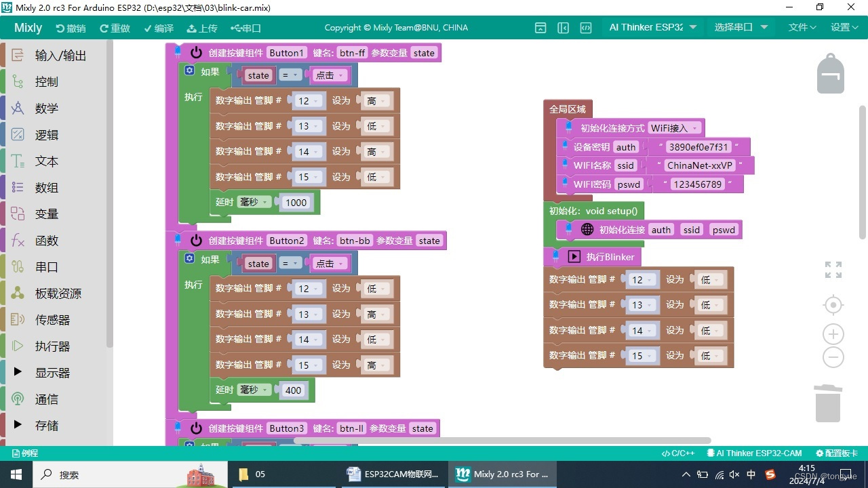Open 例程 examples in the status bar
The height and width of the screenshot is (488, 868).
25,453
